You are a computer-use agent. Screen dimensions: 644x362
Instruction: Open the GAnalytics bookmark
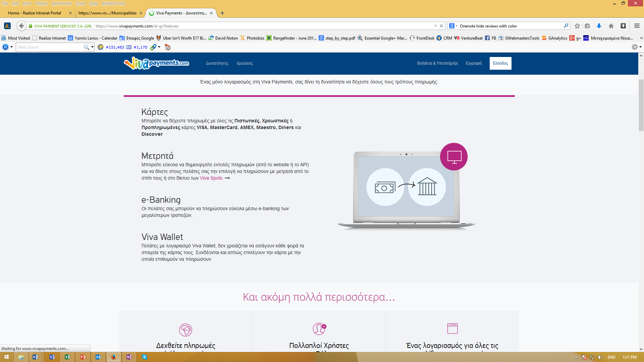(x=554, y=38)
